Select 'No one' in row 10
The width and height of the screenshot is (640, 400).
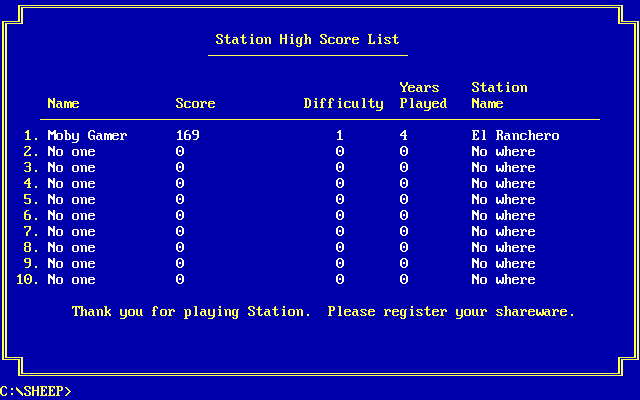[71, 279]
